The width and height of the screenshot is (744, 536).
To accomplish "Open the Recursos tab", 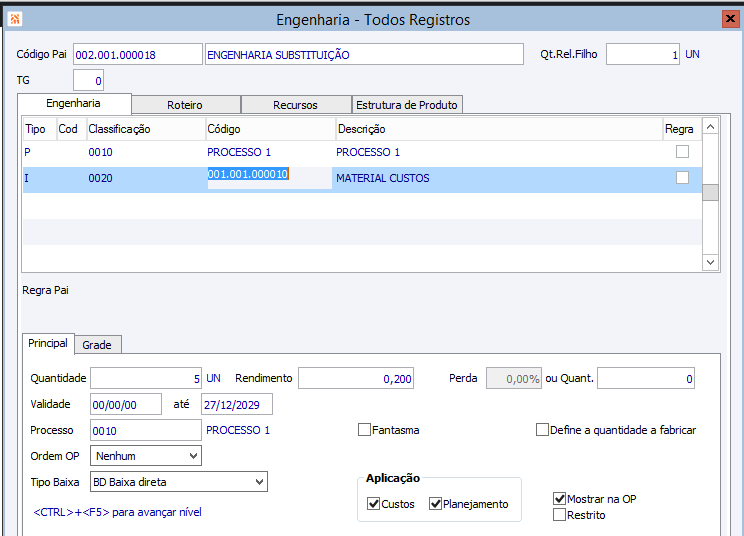I will [x=295, y=105].
